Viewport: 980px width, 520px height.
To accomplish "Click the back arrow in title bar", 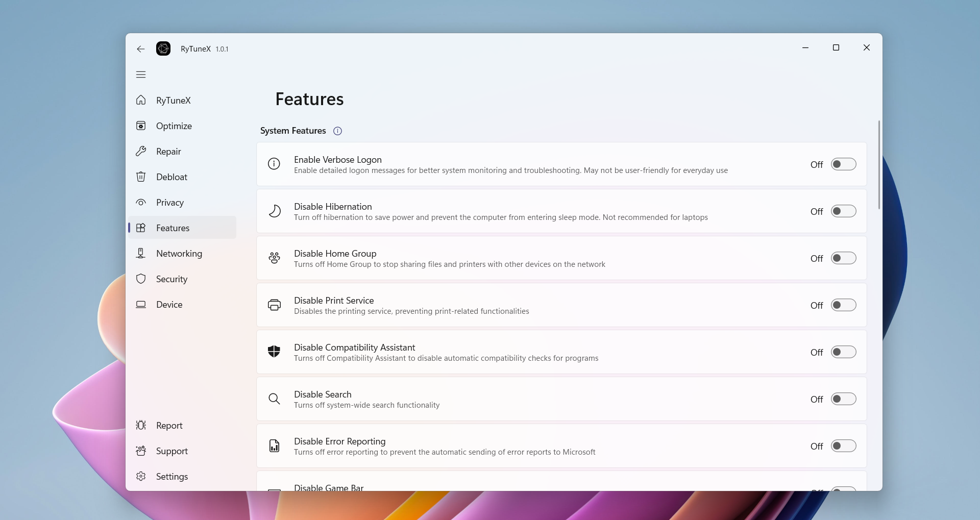I will click(x=141, y=49).
